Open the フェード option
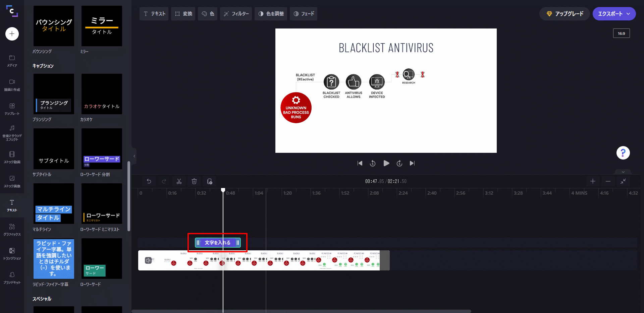This screenshot has height=313, width=644. pyautogui.click(x=304, y=14)
